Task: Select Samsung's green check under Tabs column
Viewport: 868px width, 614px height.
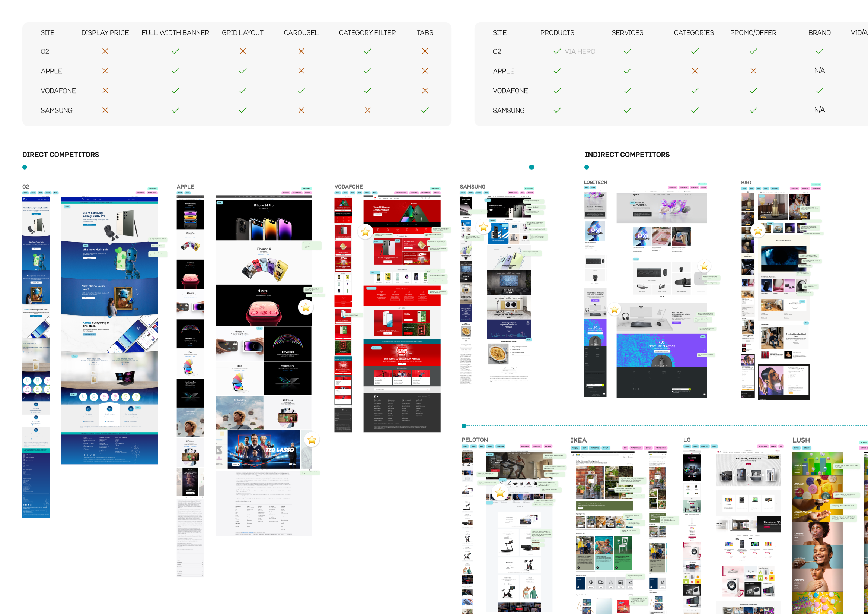Action: (x=425, y=110)
